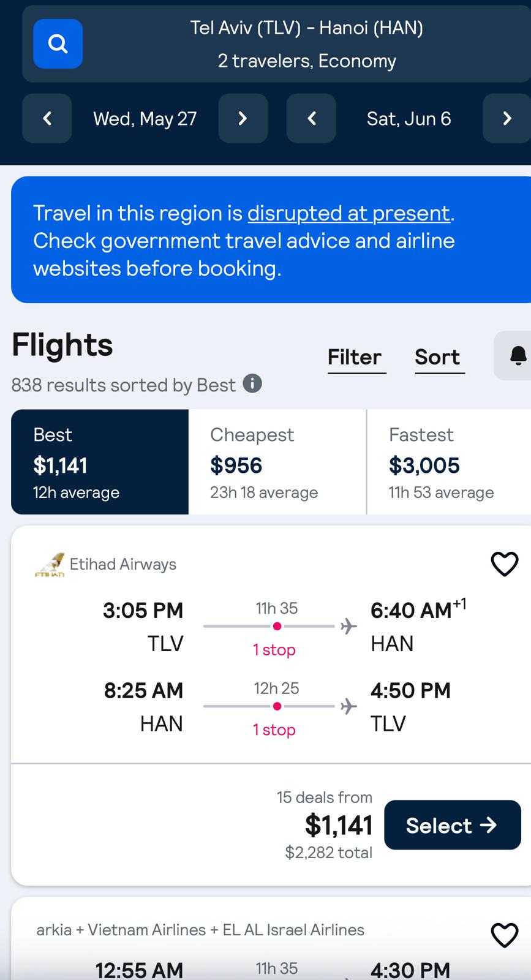Advance departure date past Wed, May 27

coord(243,118)
